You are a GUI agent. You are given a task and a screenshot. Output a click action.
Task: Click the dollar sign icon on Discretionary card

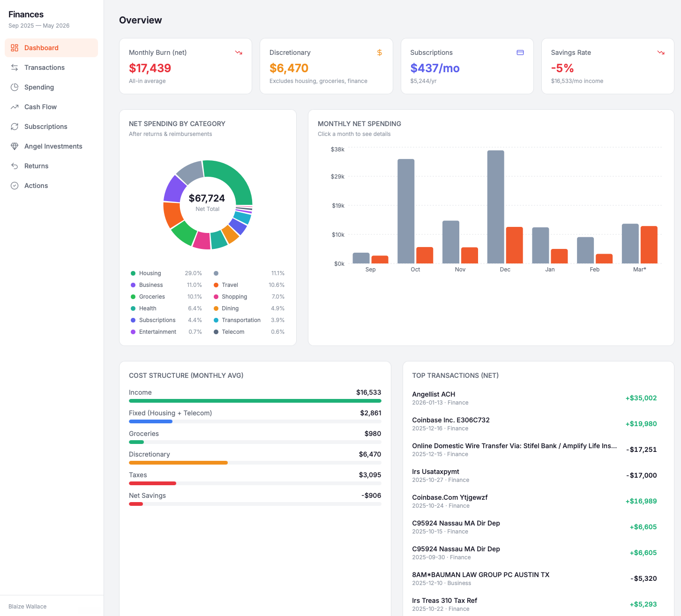(x=380, y=53)
